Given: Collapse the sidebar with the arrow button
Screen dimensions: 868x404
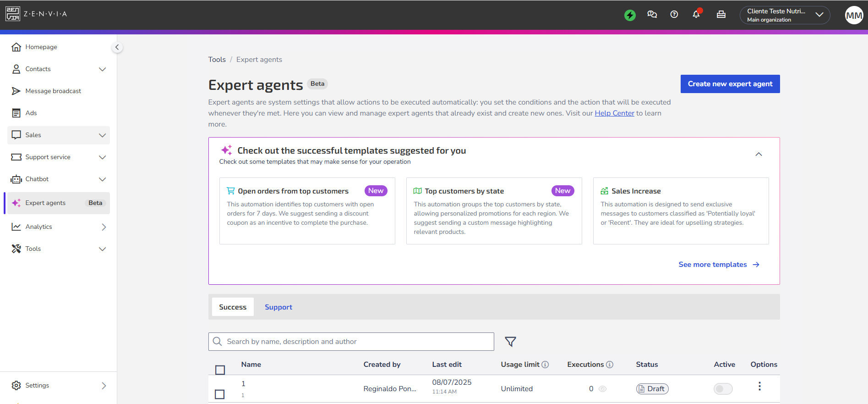Looking at the screenshot, I should [x=117, y=47].
